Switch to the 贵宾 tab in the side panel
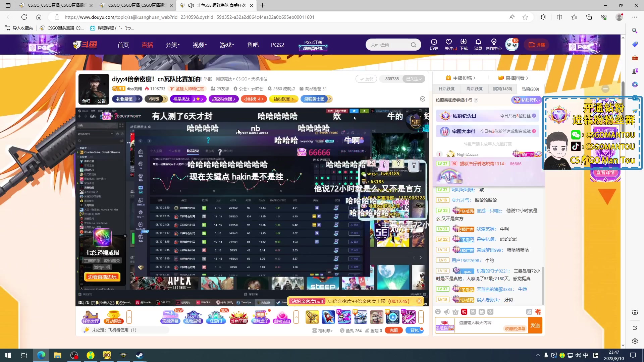Viewport: 644px width, 362px height. (502, 88)
